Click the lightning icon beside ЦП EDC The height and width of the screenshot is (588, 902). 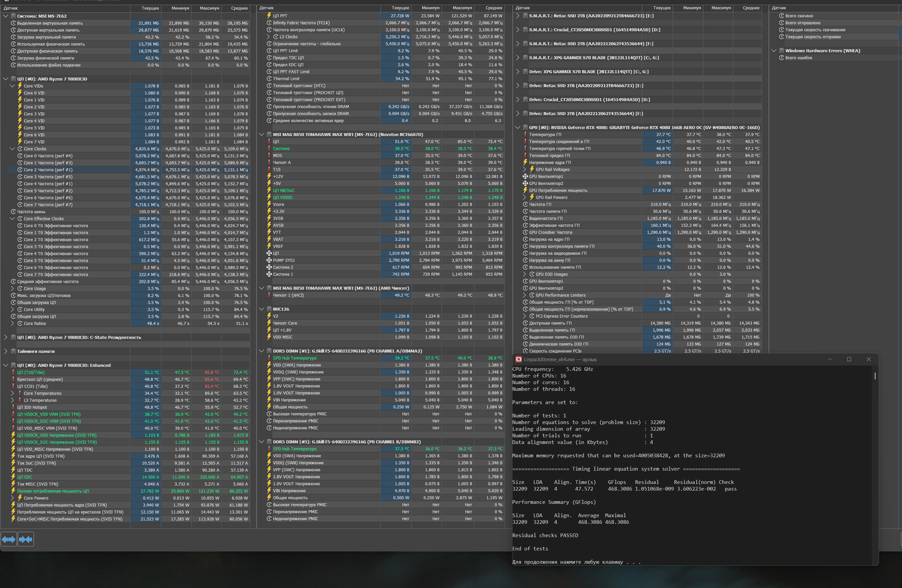[13, 477]
